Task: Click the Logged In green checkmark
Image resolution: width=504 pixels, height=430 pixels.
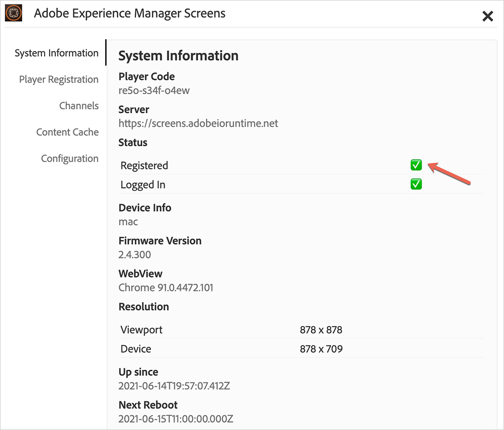Action: pyautogui.click(x=416, y=184)
